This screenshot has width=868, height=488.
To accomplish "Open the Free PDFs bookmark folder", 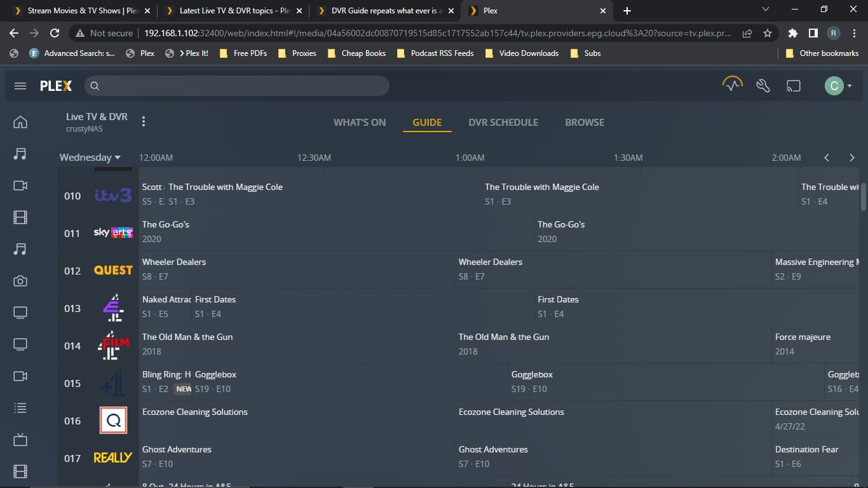I will coord(243,53).
